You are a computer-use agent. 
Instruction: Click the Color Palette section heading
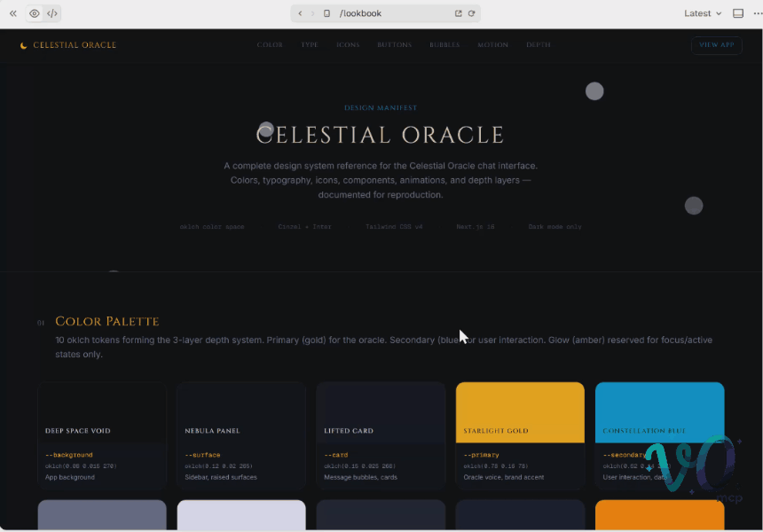point(107,322)
